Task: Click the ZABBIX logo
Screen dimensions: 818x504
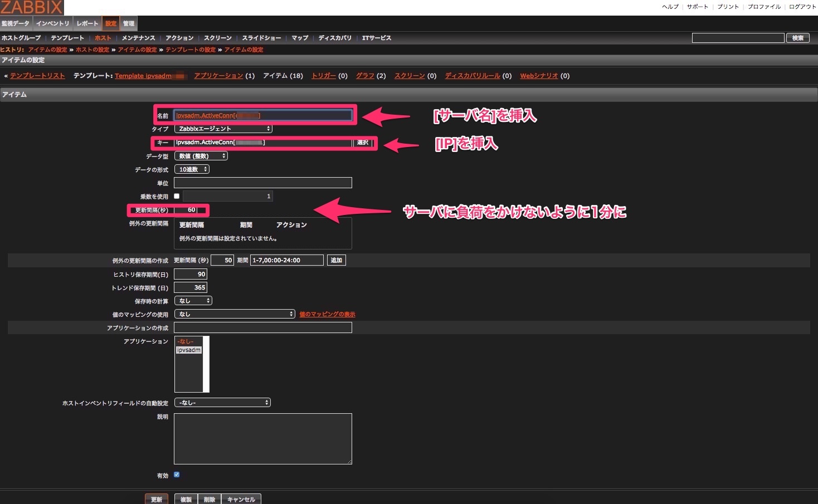Action: pyautogui.click(x=32, y=7)
